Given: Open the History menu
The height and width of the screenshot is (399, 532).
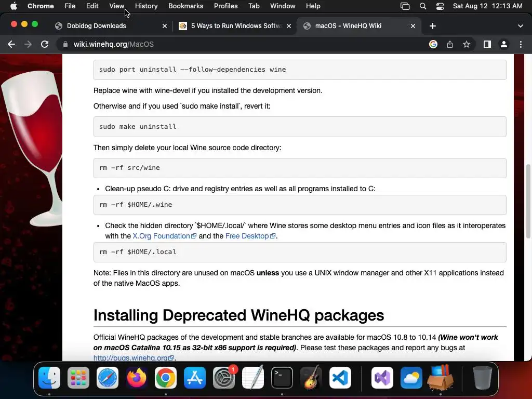Looking at the screenshot, I should 146,6.
